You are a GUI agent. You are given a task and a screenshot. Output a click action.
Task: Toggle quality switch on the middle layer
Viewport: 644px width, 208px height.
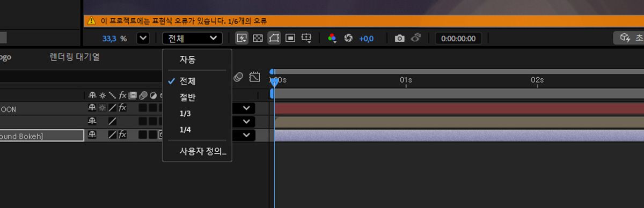(x=112, y=122)
